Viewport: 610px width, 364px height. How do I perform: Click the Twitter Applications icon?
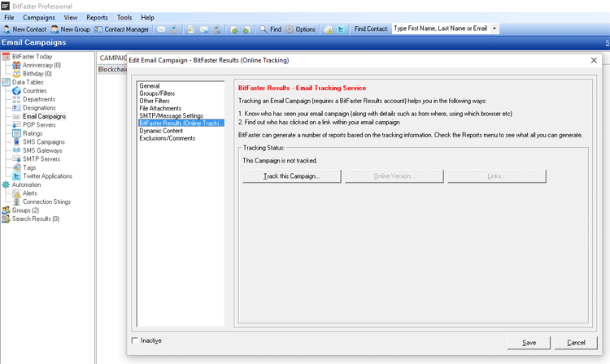point(16,176)
